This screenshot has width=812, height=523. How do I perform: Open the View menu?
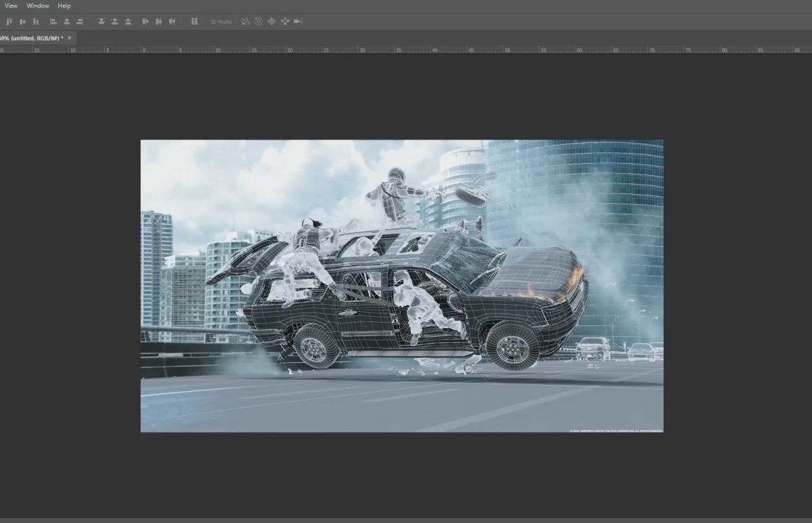(x=11, y=5)
